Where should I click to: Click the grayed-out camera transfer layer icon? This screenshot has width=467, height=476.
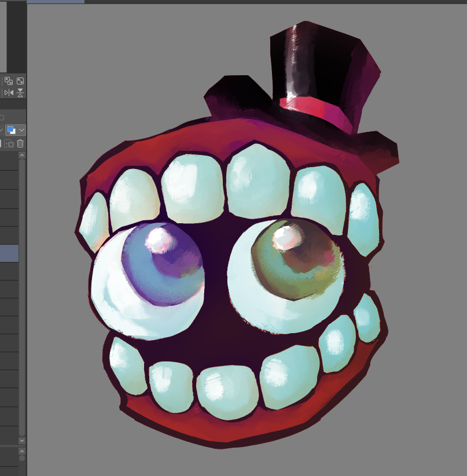click(x=9, y=143)
